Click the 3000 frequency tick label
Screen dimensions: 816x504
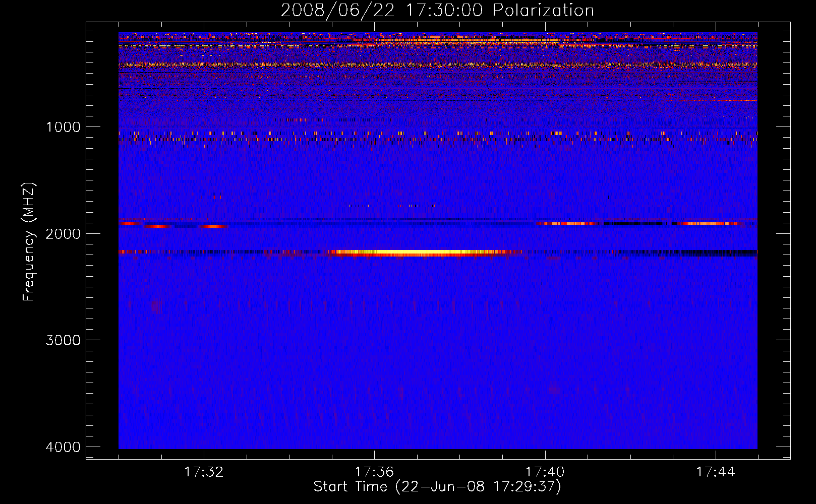tap(63, 340)
